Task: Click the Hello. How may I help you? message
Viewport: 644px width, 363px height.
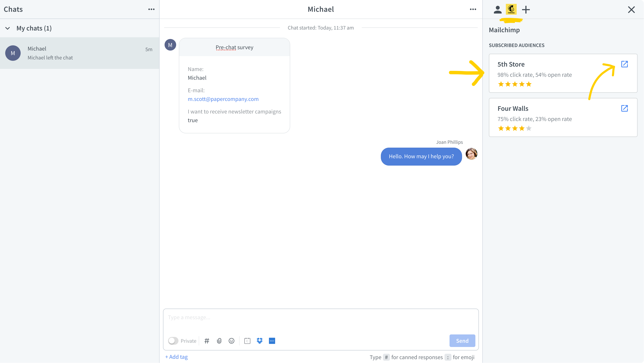Action: pyautogui.click(x=421, y=157)
